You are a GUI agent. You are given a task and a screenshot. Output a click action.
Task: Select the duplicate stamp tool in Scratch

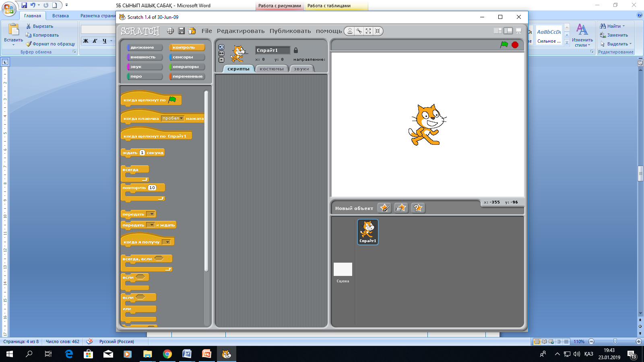350,31
